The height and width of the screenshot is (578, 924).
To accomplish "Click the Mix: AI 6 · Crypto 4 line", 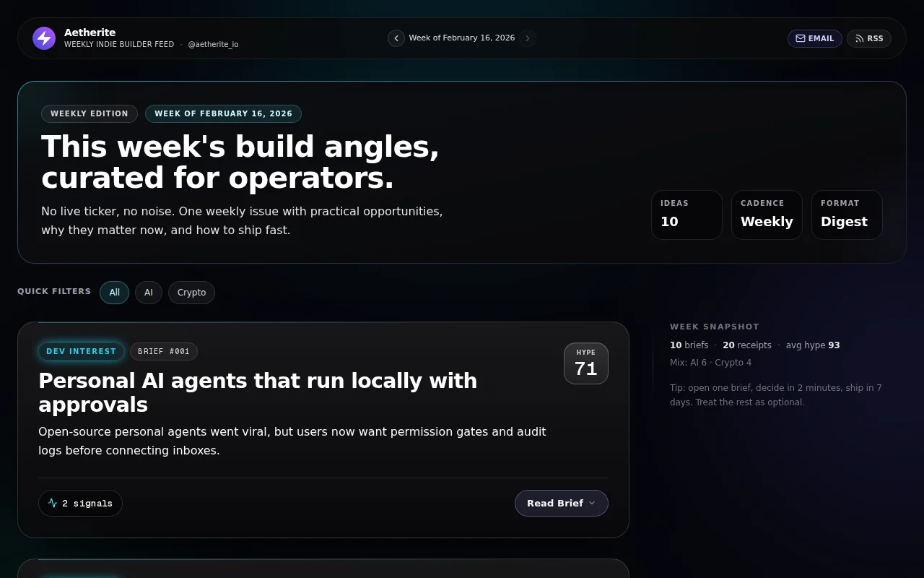I will click(x=710, y=363).
